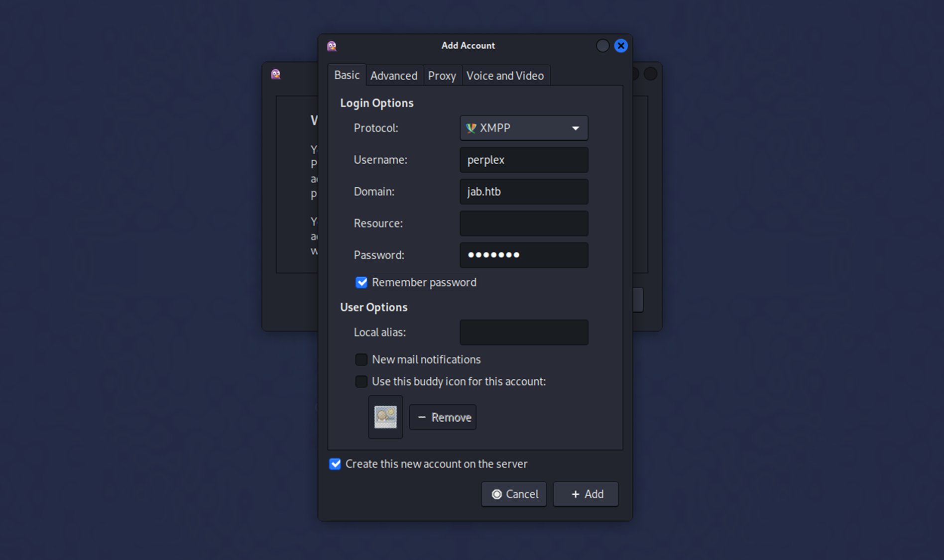
Task: Enable Use this buddy icon checkbox
Action: (361, 381)
